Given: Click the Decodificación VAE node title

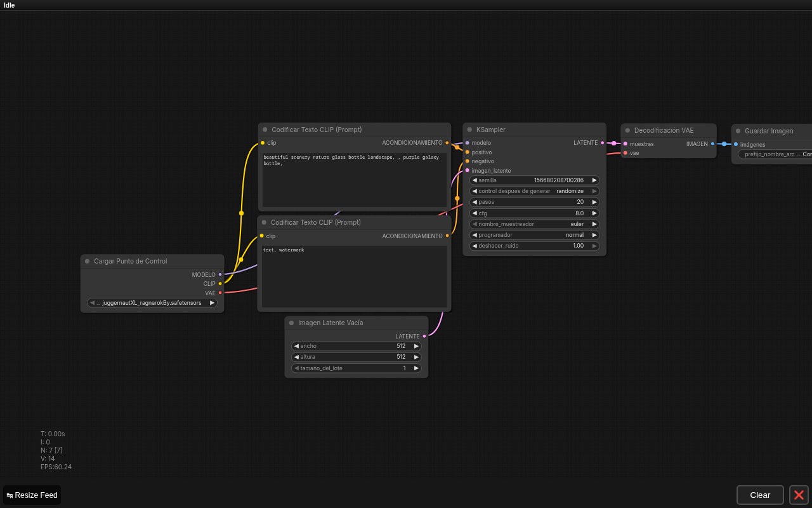Looking at the screenshot, I should point(664,130).
